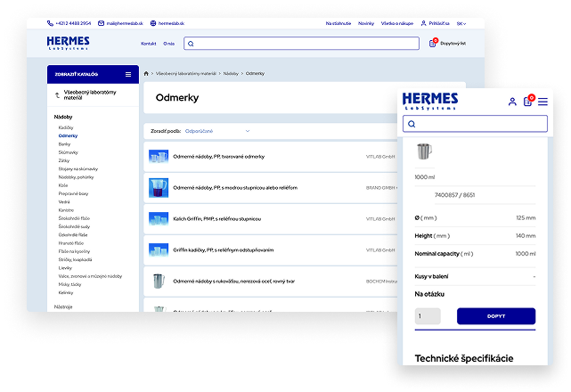Toggle the hamburger icon in Zobraziť katalóg

pyautogui.click(x=128, y=74)
